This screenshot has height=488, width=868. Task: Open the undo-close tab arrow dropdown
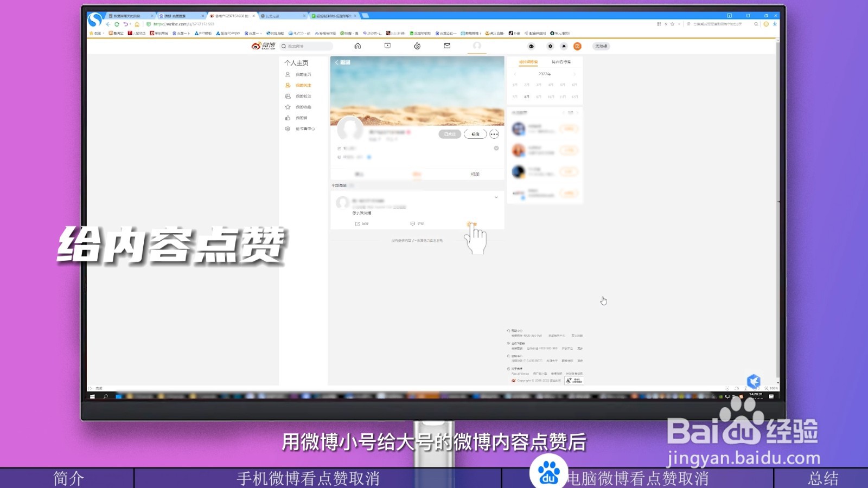click(130, 24)
